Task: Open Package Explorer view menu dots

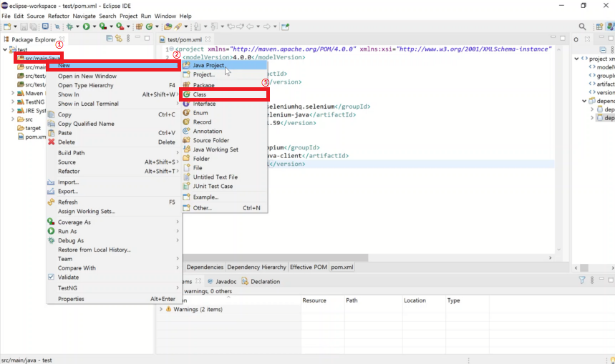Action: click(128, 39)
